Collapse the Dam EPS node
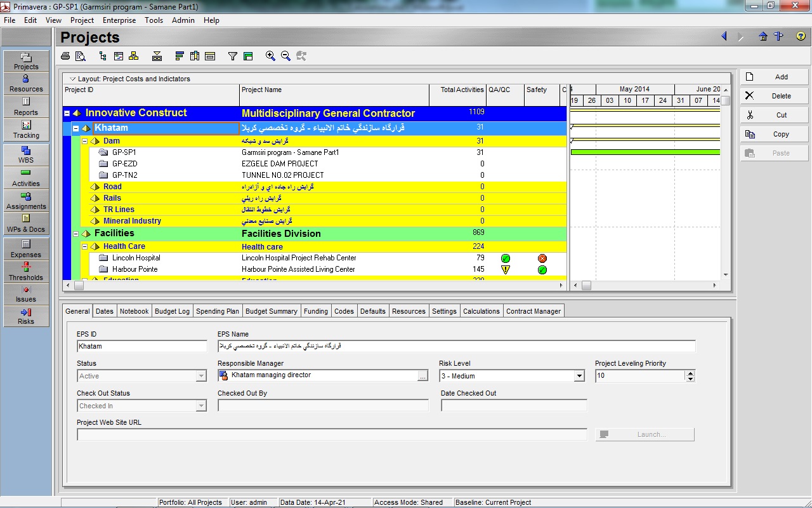 pyautogui.click(x=84, y=142)
